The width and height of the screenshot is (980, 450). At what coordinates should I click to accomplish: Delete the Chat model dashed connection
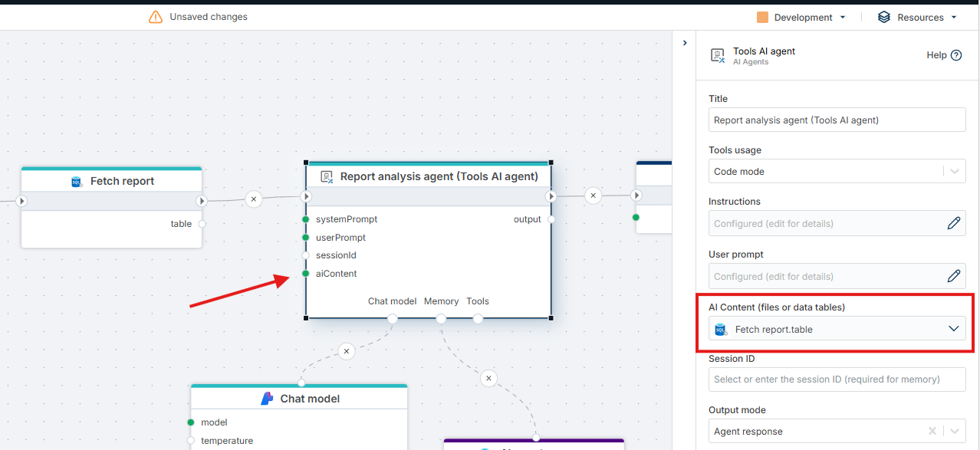(346, 352)
